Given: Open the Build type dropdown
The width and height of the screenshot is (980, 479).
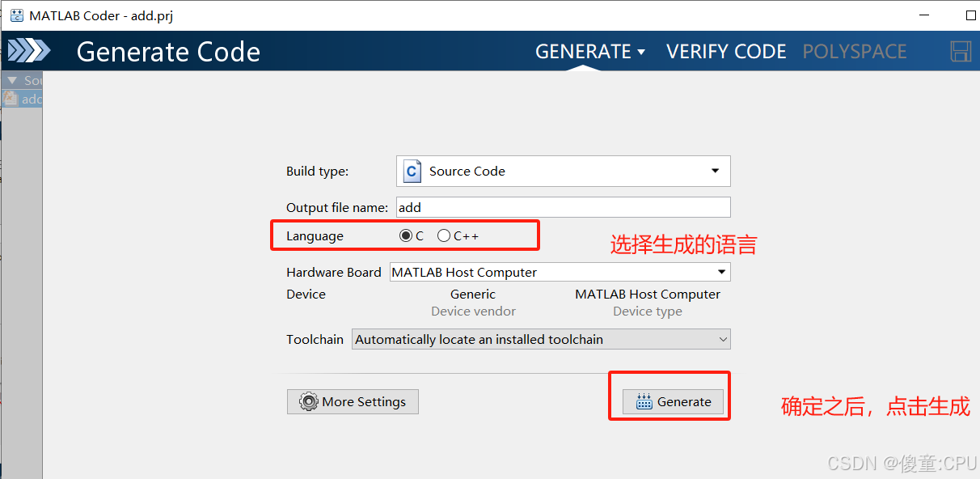Looking at the screenshot, I should 564,172.
